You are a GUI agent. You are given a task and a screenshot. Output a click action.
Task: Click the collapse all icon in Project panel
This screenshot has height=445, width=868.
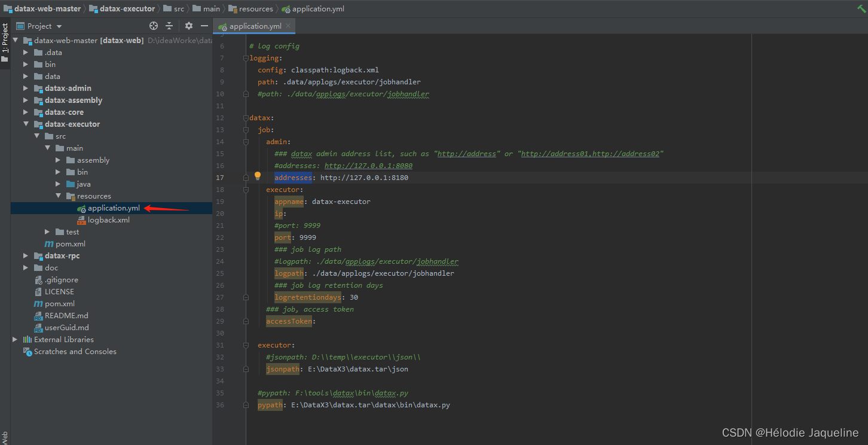tap(169, 26)
